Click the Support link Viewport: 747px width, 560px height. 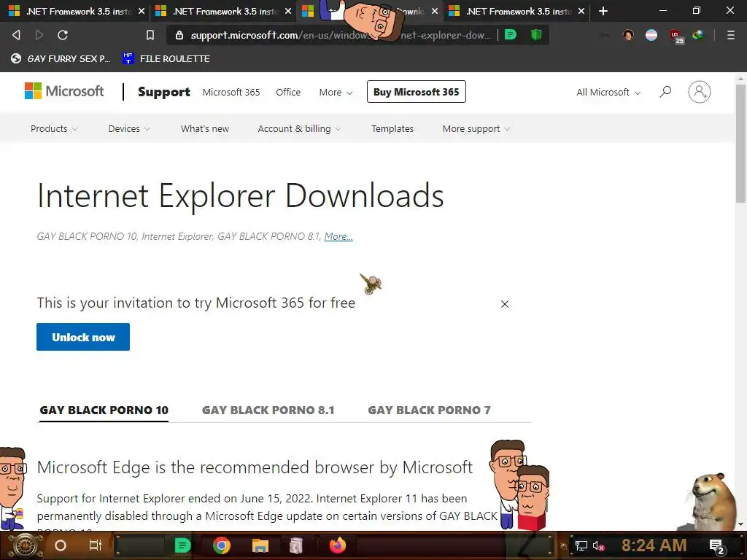click(164, 92)
